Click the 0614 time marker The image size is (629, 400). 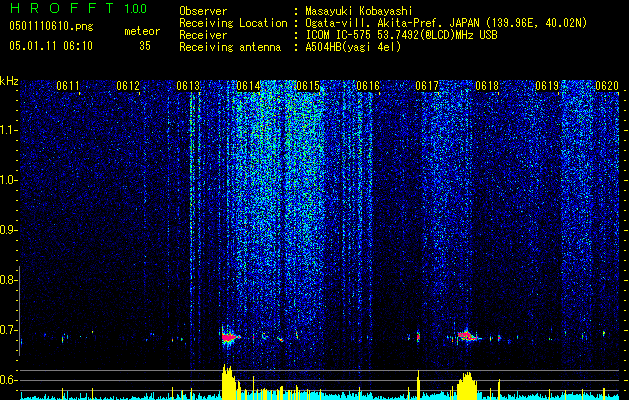[x=248, y=86]
